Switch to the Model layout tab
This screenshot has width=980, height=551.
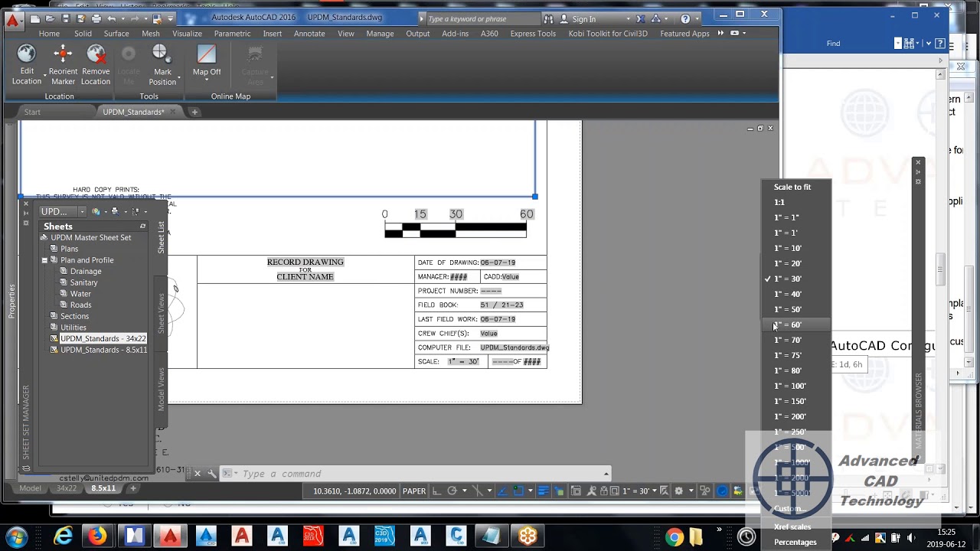coord(30,488)
